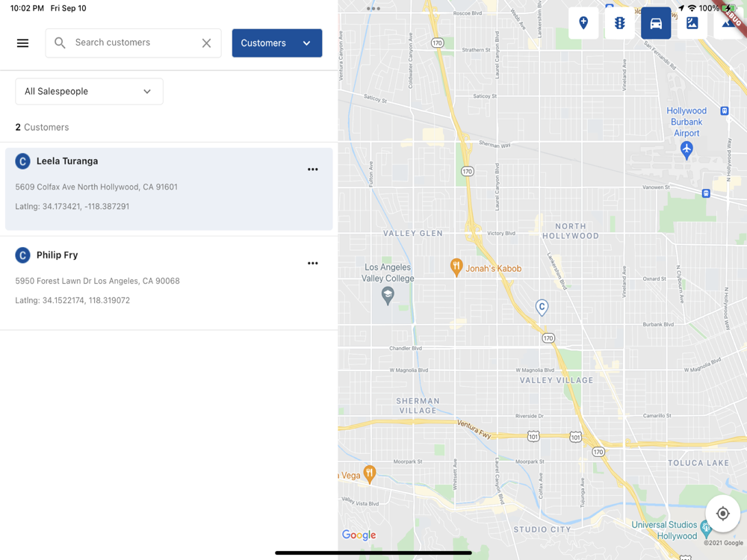
Task: Click the 2 Customers count label
Action: coord(42,127)
